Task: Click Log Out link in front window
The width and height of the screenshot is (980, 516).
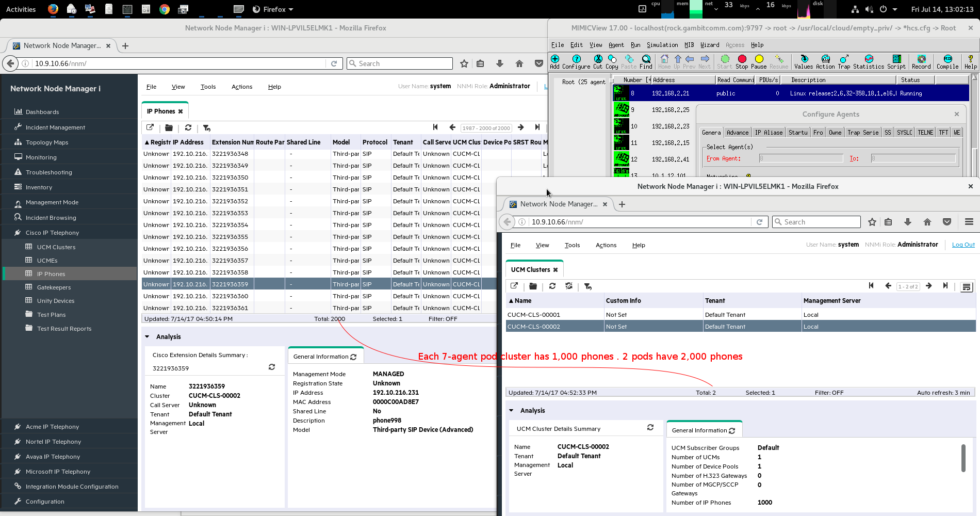Action: (x=963, y=245)
